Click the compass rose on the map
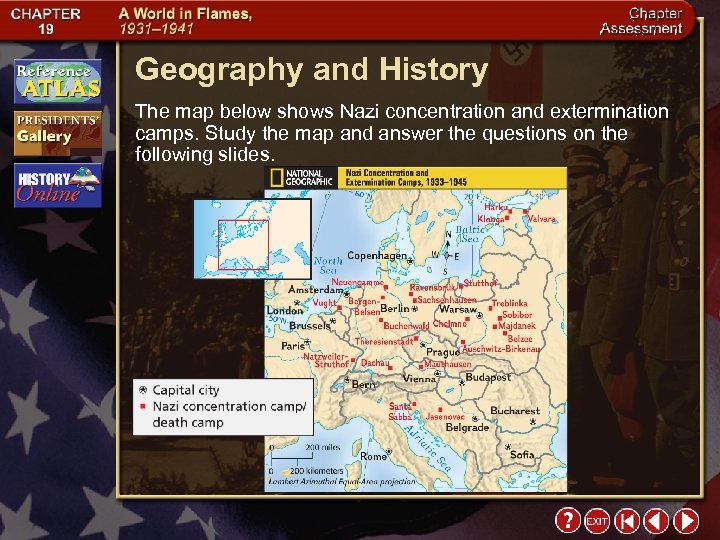The height and width of the screenshot is (540, 720). 446,253
